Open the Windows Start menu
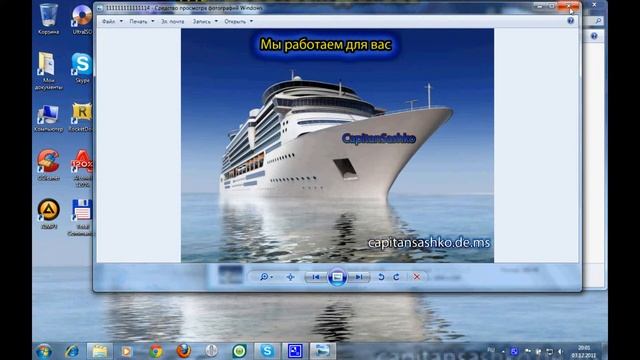The width and height of the screenshot is (640, 360). click(44, 351)
